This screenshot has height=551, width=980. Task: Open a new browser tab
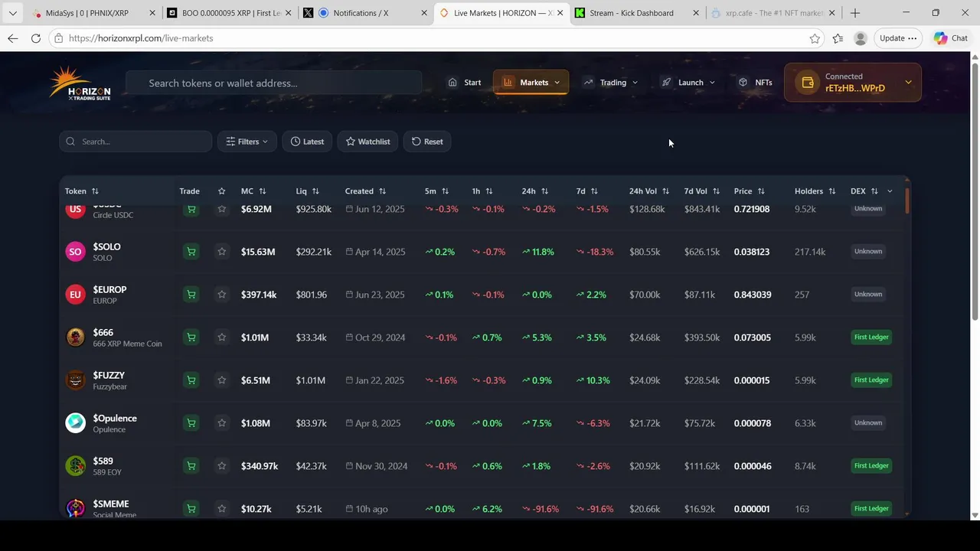(x=855, y=13)
